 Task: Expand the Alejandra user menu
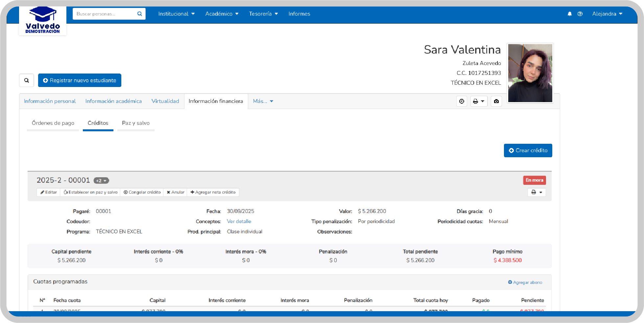[607, 14]
